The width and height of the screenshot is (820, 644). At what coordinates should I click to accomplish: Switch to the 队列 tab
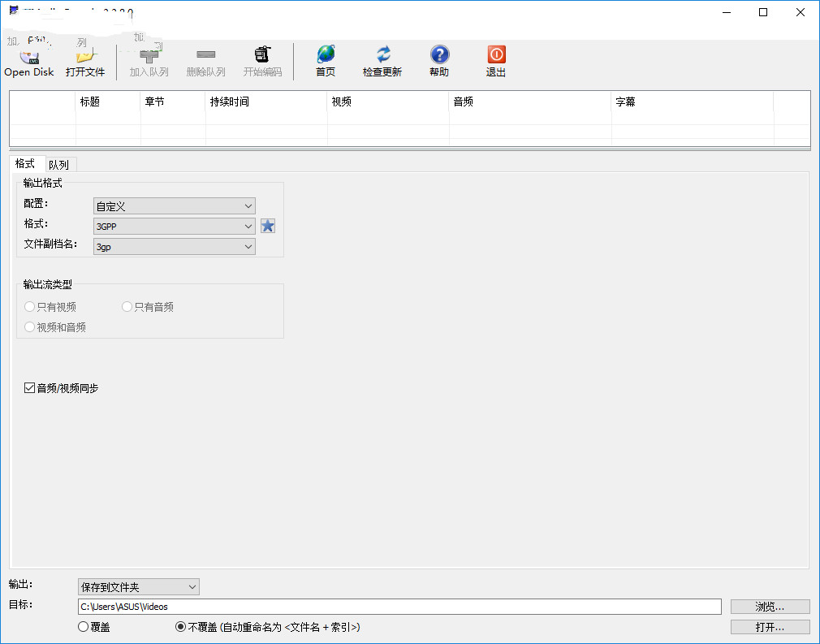click(58, 165)
